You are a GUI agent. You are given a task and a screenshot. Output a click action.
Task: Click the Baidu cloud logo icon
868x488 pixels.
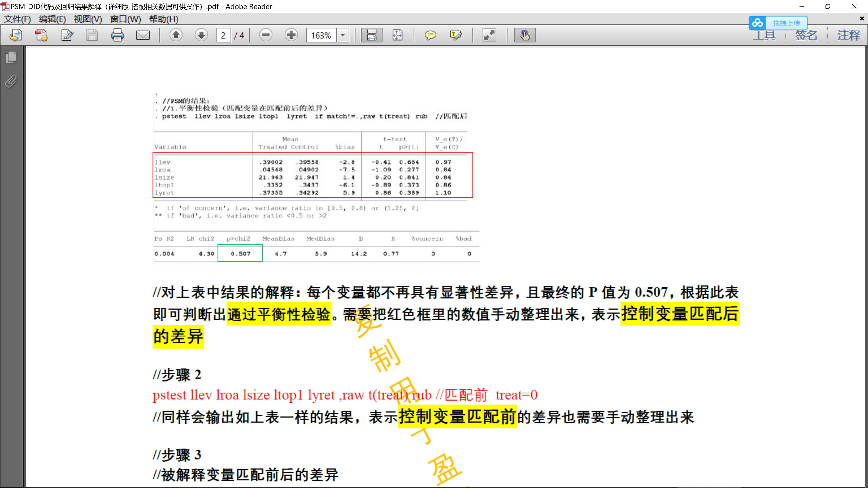[x=757, y=23]
